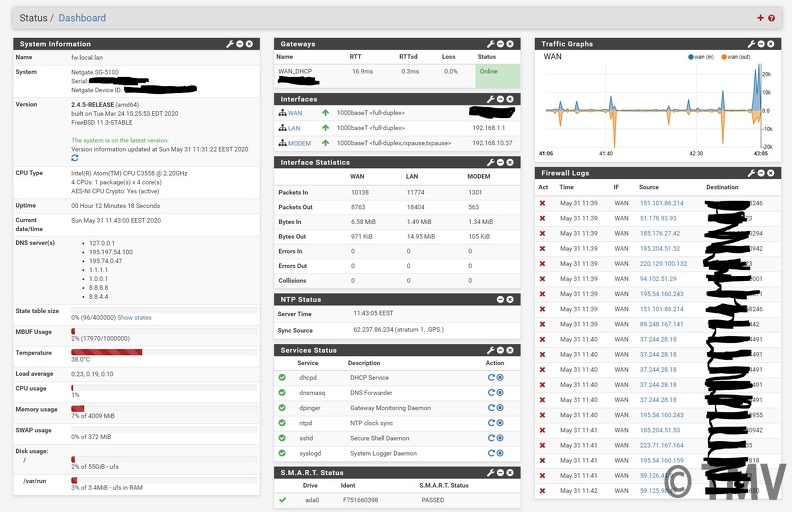
Task: Collapse the System Information widget
Action: pos(240,44)
